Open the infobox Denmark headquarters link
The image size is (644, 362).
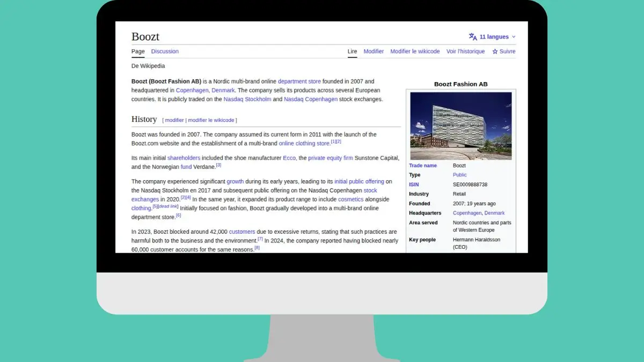click(x=494, y=213)
